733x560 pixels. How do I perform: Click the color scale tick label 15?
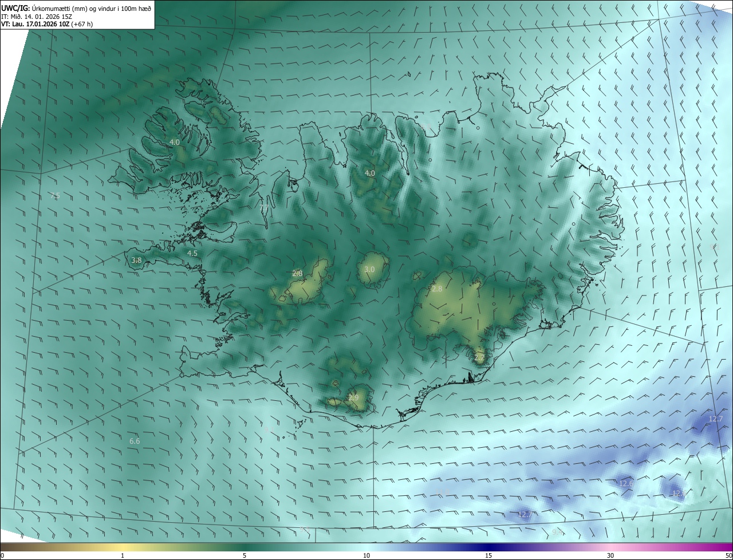point(488,555)
